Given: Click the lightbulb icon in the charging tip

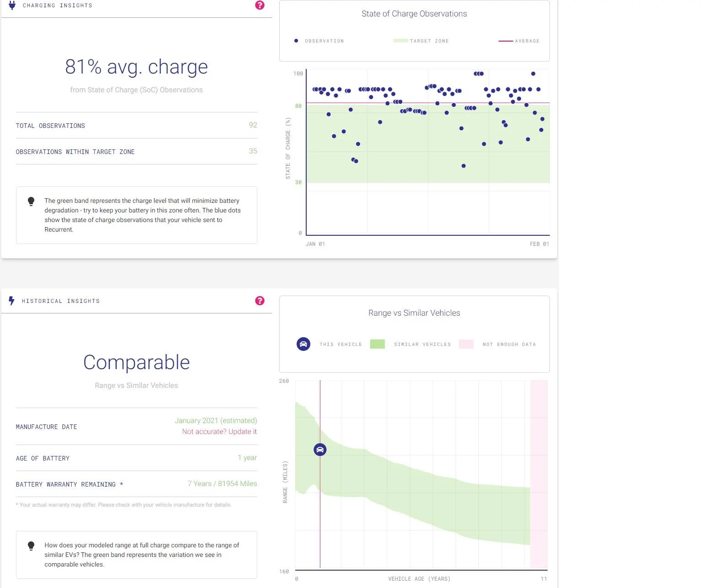Looking at the screenshot, I should (x=31, y=201).
